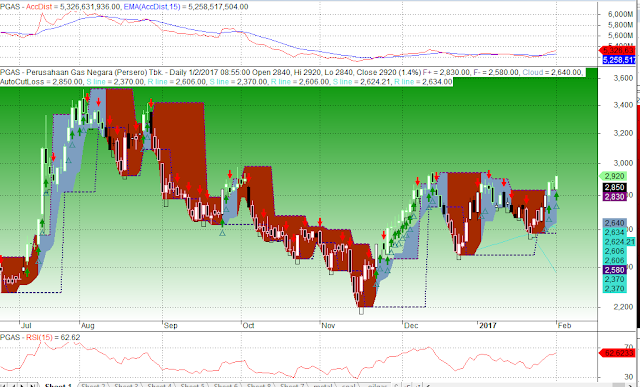Click the 'F+ = 2,830.00' title text
640x387 pixels.
point(446,72)
